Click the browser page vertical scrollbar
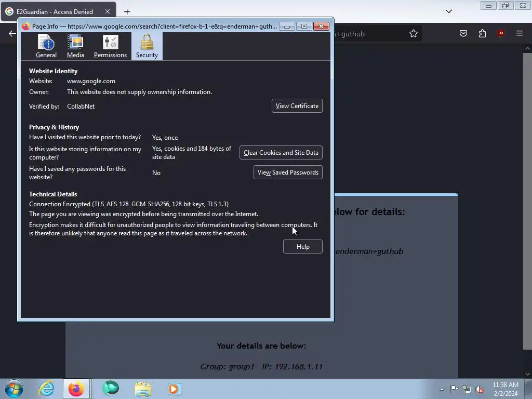 [x=527, y=201]
